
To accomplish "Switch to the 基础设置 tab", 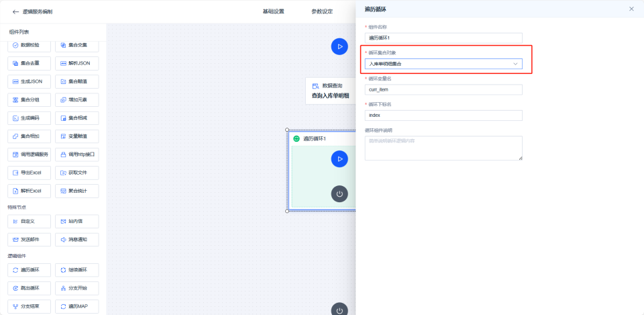I will (273, 11).
